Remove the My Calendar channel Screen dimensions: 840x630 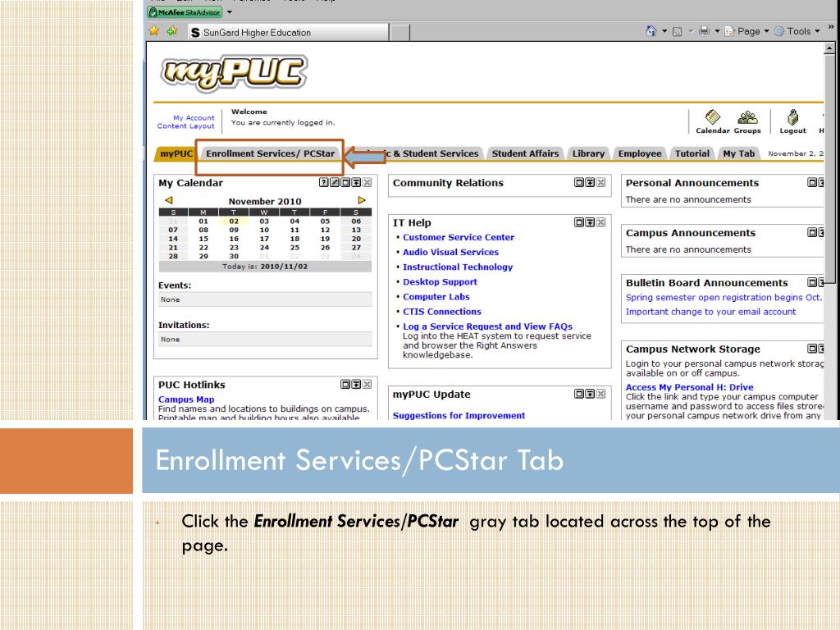(367, 182)
